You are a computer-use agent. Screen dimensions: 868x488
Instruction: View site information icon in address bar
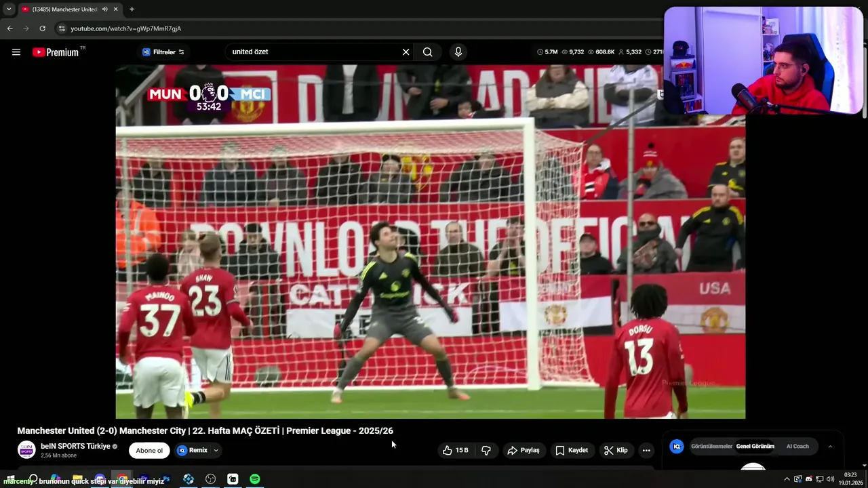pyautogui.click(x=62, y=28)
